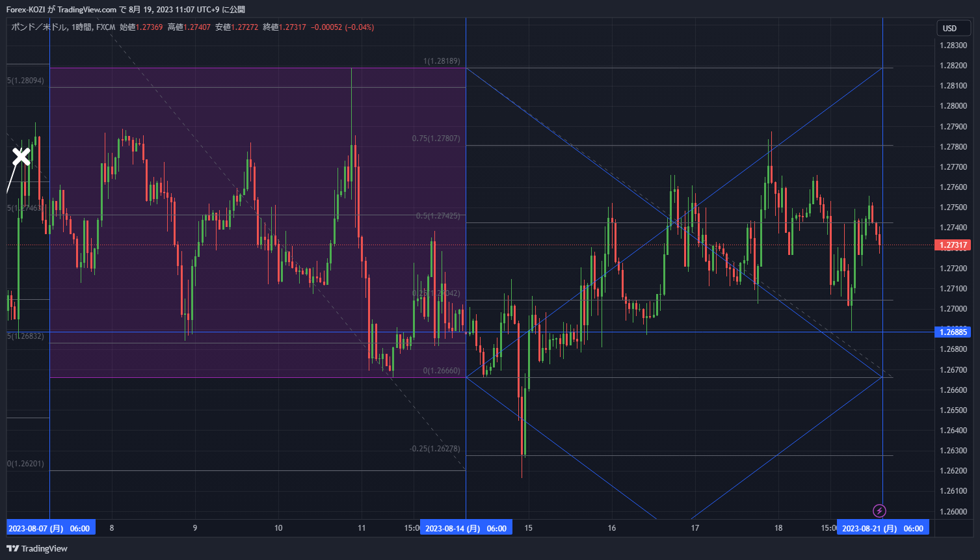Click the 終値 1.27317 close value
This screenshot has width=980, height=560.
284,27
